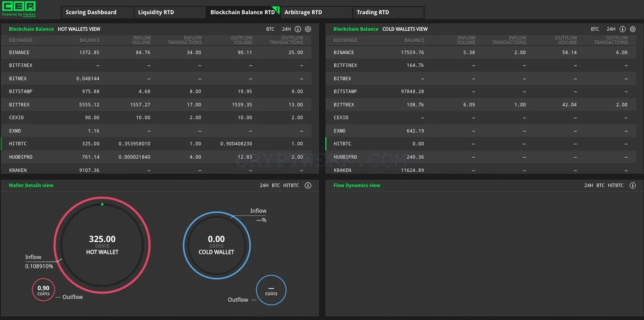Viewport: 644px width, 320px height.
Task: Select BITTREX row in hot wallets table
Action: click(x=156, y=105)
